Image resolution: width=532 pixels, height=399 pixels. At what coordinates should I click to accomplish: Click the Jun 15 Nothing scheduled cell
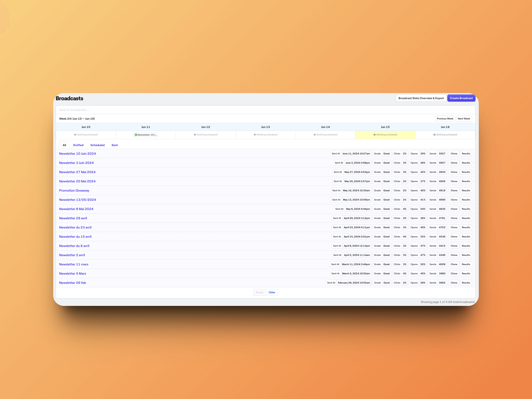pyautogui.click(x=385, y=135)
